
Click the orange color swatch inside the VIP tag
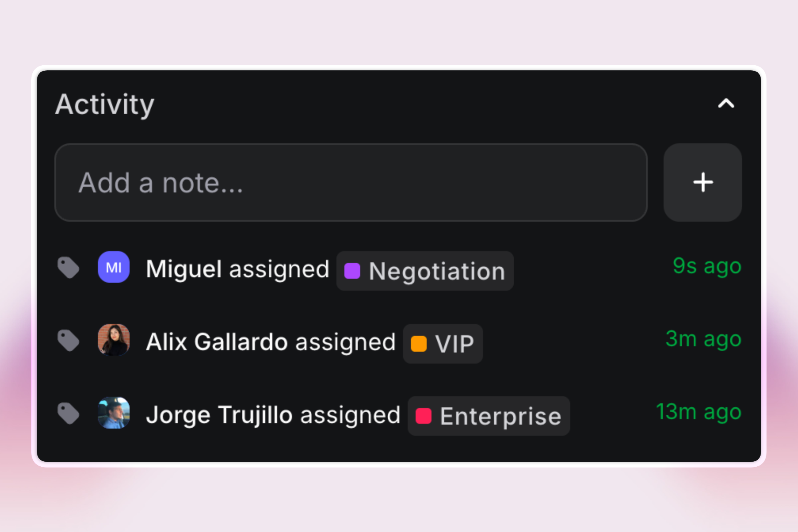pos(419,344)
